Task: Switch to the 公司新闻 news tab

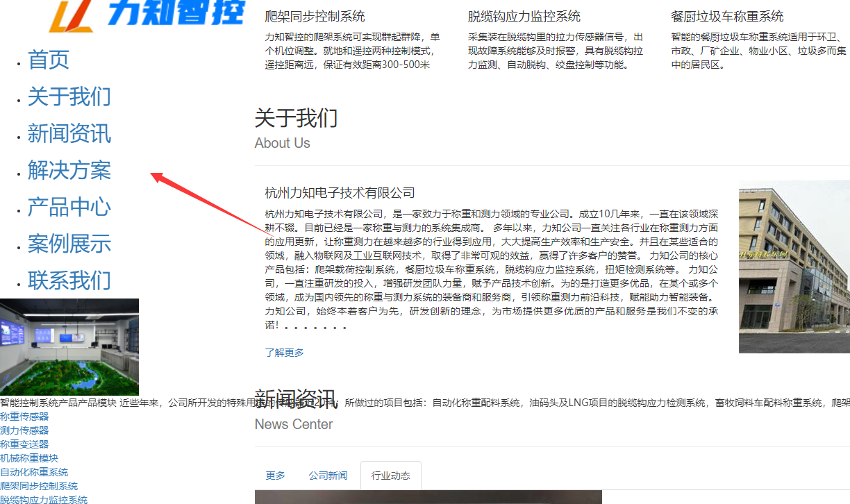Action: point(328,476)
